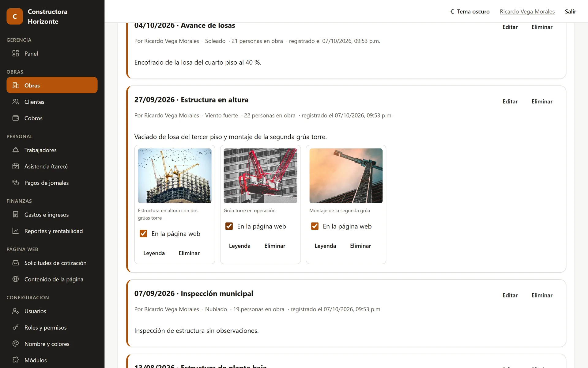588x368 pixels.
Task: Open the red crane photo thumbnail
Action: coord(260,176)
